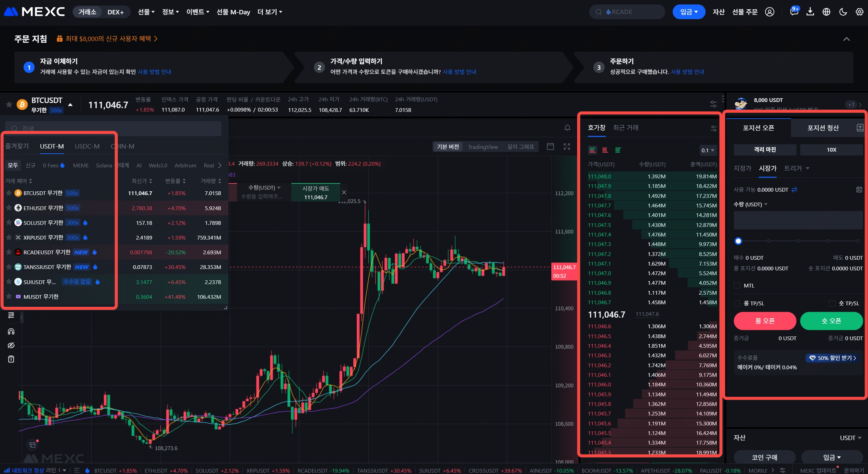Viewport: 868px width, 474px height.
Task: Click the RCADE search box
Action: (x=627, y=12)
